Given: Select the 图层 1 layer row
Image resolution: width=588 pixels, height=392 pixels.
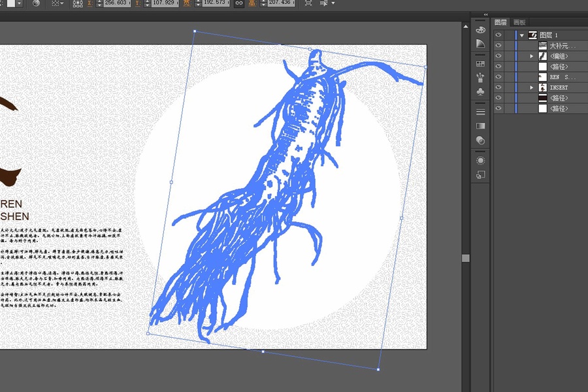Looking at the screenshot, I should [x=541, y=35].
